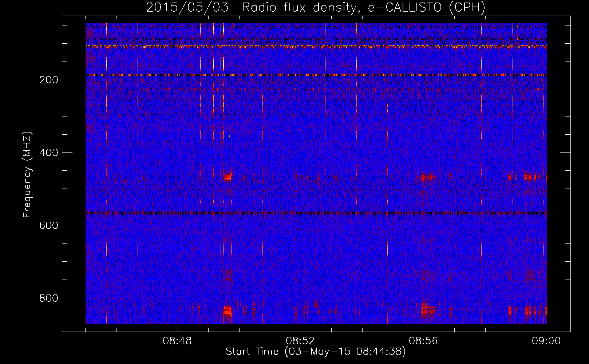Click the 08:56 time tick label
This screenshot has height=364, width=589.
point(423,341)
